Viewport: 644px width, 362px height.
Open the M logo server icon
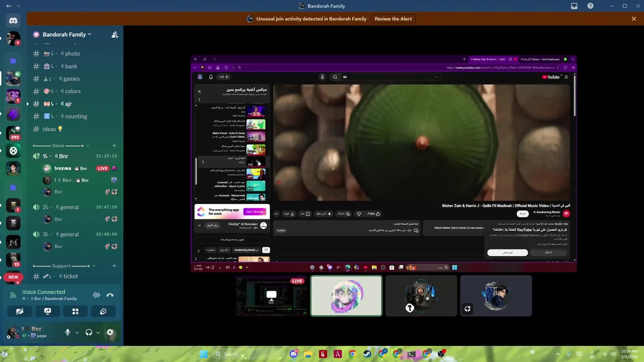click(x=13, y=242)
